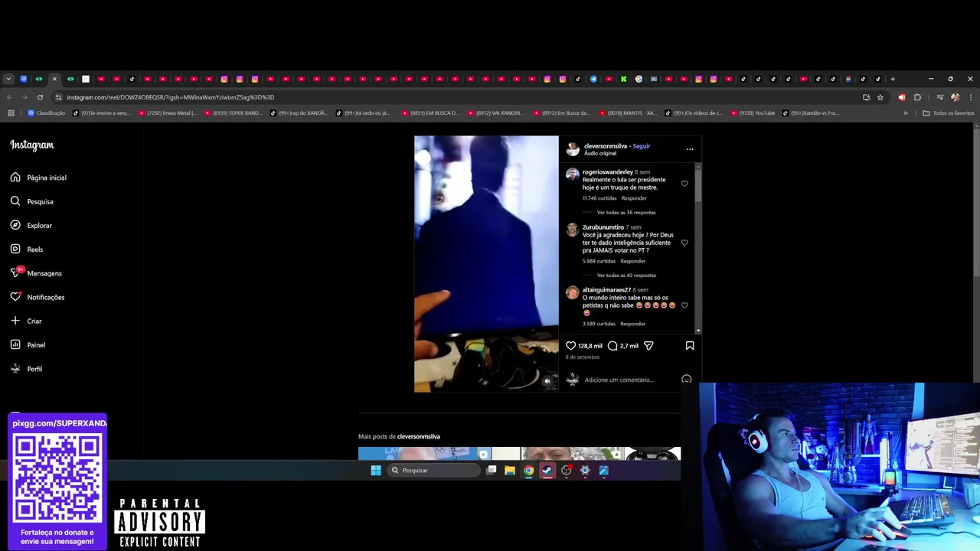Open the Chrome extensions puzzle icon
This screenshot has height=551, width=980.
click(917, 97)
